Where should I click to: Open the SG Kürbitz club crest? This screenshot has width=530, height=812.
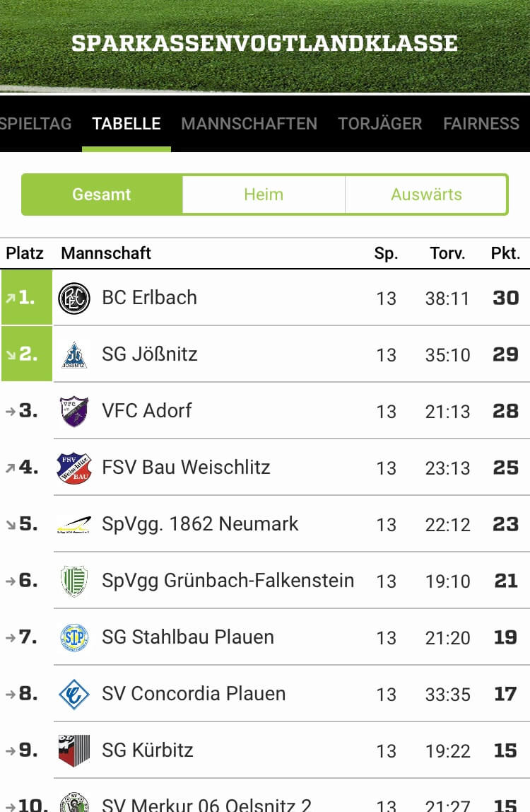74,750
